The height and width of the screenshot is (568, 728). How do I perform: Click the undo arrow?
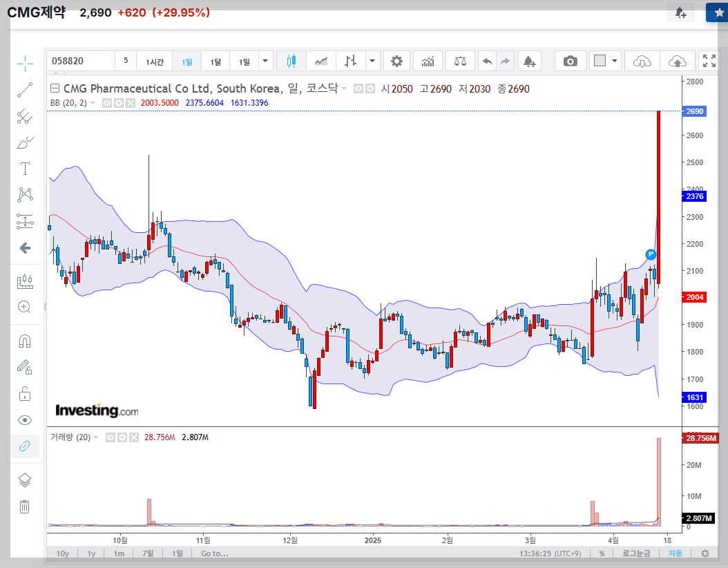[487, 61]
